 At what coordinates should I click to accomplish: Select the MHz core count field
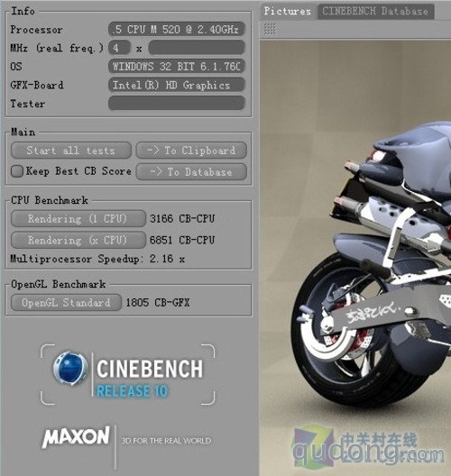click(x=119, y=48)
